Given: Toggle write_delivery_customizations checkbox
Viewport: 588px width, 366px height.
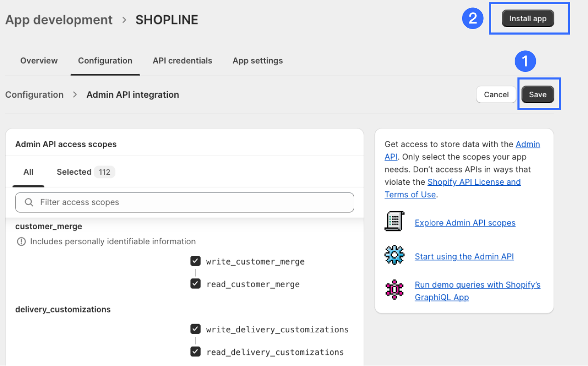Looking at the screenshot, I should coord(196,329).
